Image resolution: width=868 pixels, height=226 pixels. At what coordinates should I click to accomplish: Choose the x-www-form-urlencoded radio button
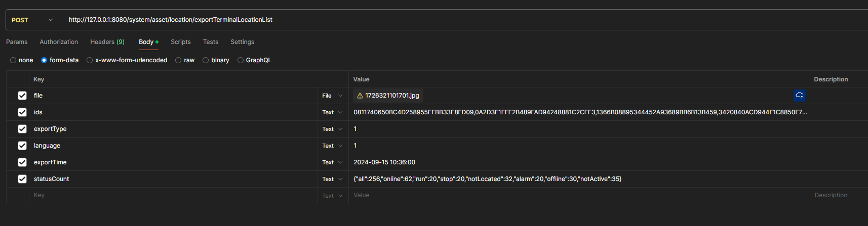click(90, 60)
